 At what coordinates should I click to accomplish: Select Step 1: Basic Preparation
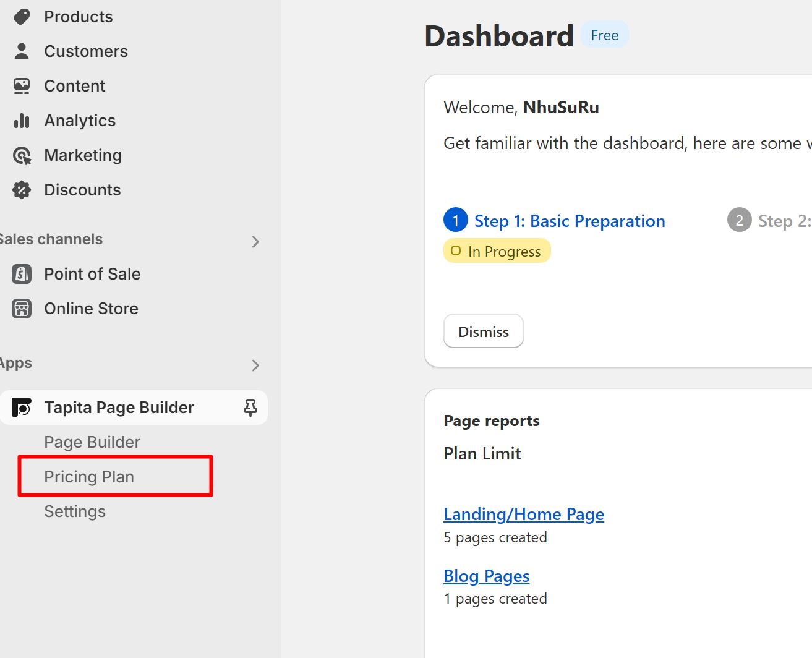pyautogui.click(x=570, y=221)
